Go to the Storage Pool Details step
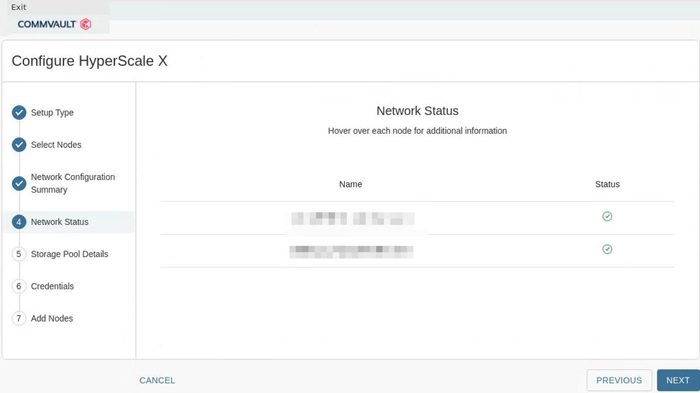The width and height of the screenshot is (700, 393). (x=69, y=254)
